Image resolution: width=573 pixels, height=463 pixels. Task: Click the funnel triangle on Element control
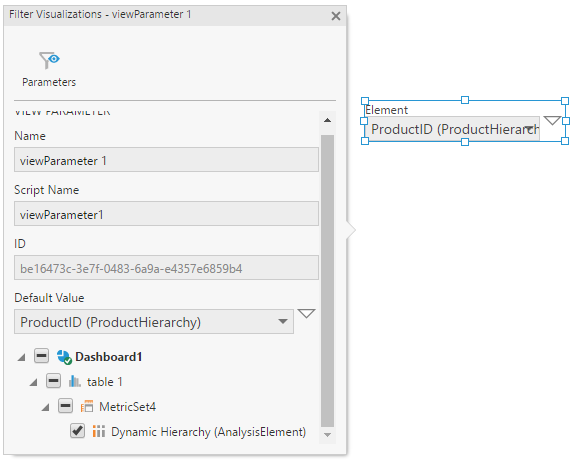point(552,120)
